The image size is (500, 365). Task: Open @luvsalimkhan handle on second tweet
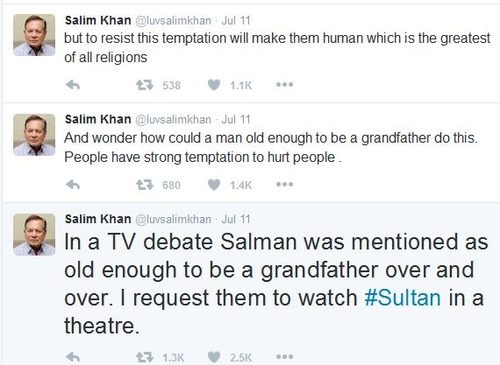[x=173, y=119]
